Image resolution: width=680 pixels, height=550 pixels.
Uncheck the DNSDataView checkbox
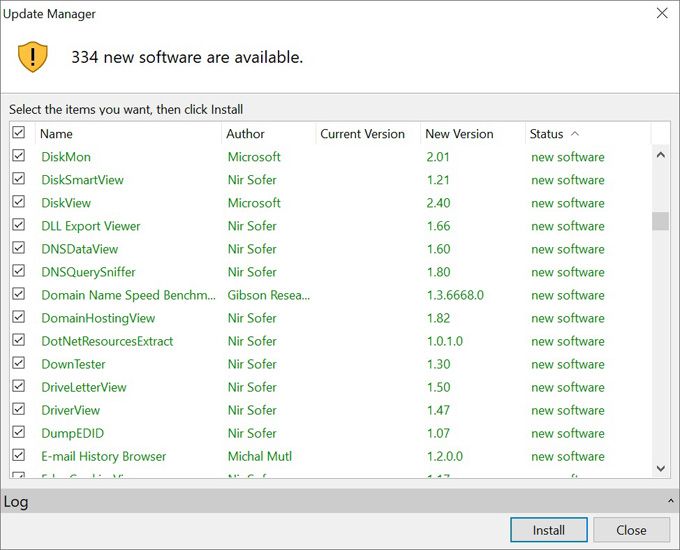[x=19, y=247]
